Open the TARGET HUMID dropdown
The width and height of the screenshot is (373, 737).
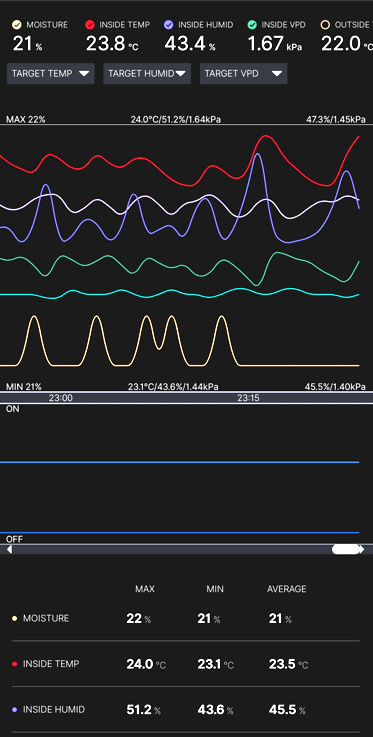[147, 73]
